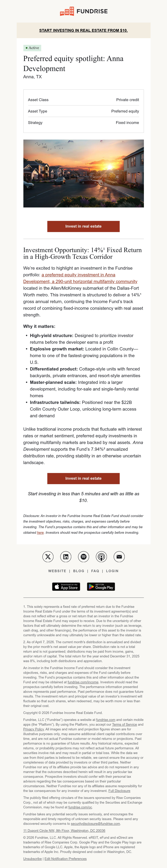
Task: Open the podcast social icon
Action: pos(101,557)
